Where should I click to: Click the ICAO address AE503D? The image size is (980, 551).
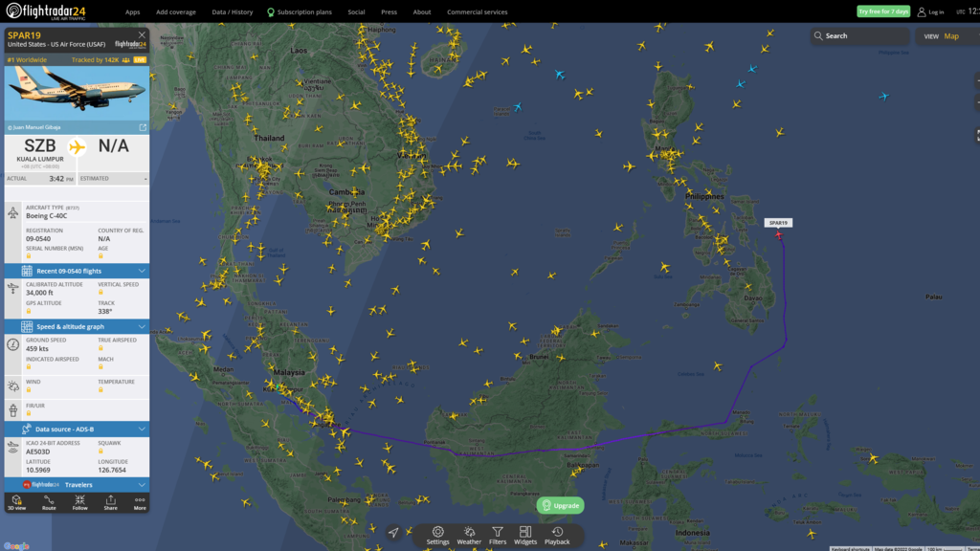[x=38, y=452]
